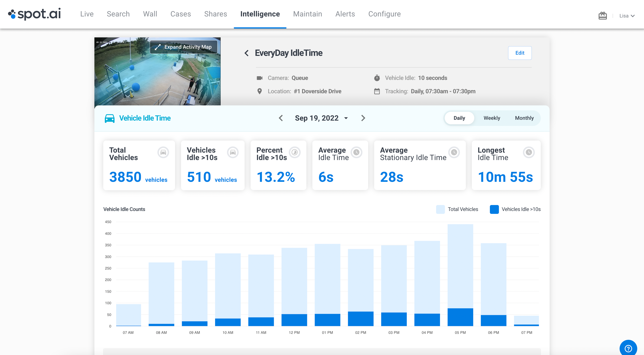Go to the next day arrow
The width and height of the screenshot is (644, 355).
click(x=363, y=118)
